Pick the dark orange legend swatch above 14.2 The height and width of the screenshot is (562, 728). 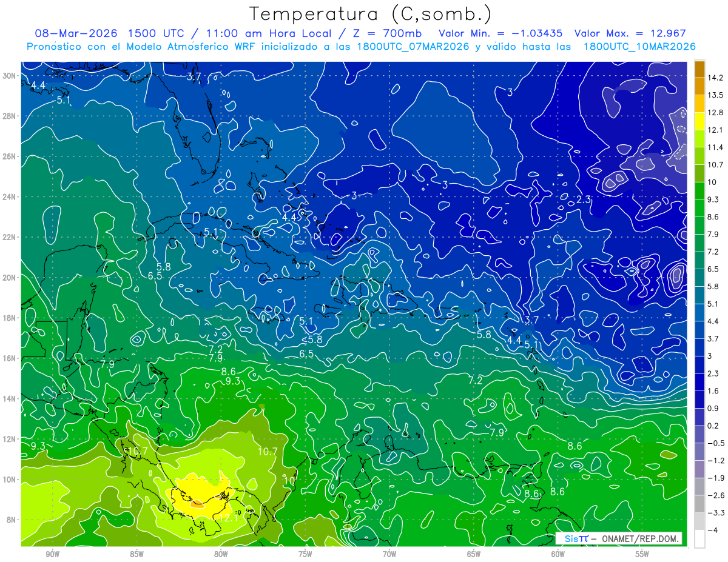click(699, 69)
